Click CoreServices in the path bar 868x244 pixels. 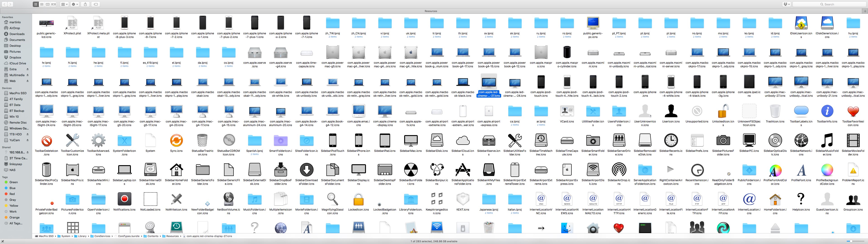click(102, 236)
